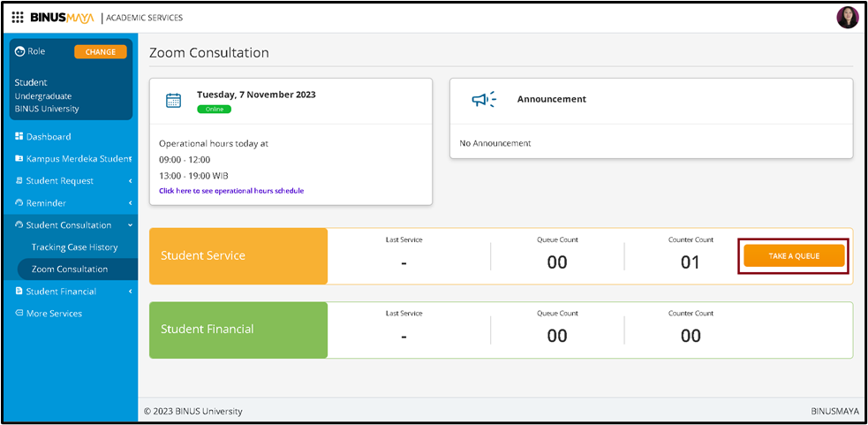Open the user profile avatar
Viewport: 868px width, 425px height.
[x=847, y=18]
